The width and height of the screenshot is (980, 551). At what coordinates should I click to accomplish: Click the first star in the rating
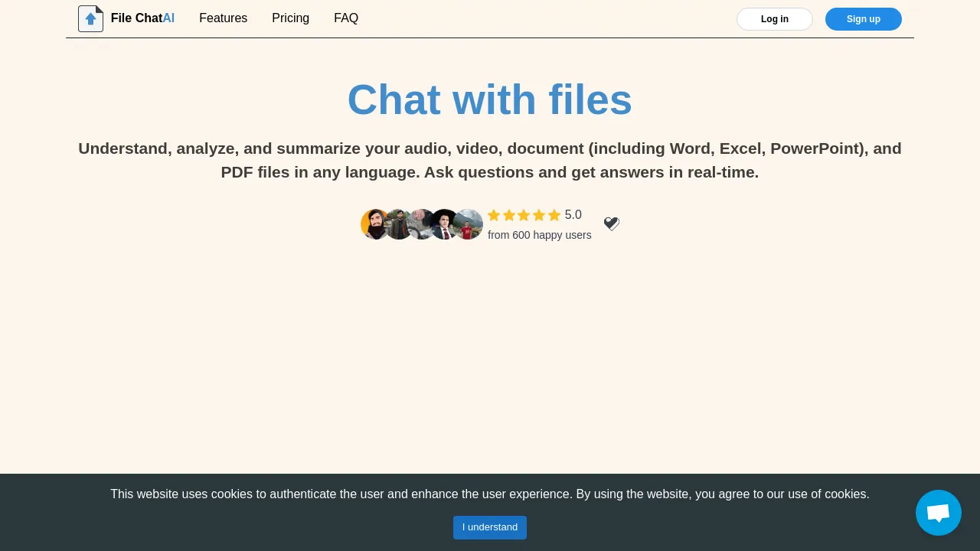coord(494,215)
